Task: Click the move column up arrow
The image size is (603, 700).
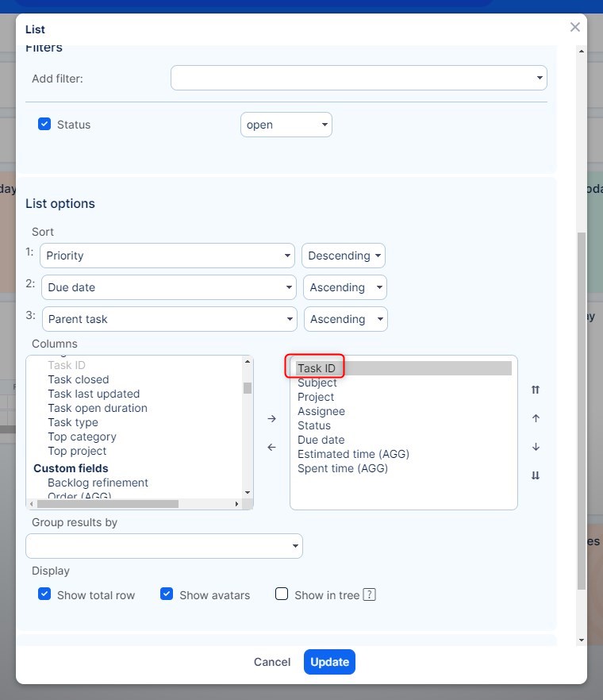Action: coord(536,418)
